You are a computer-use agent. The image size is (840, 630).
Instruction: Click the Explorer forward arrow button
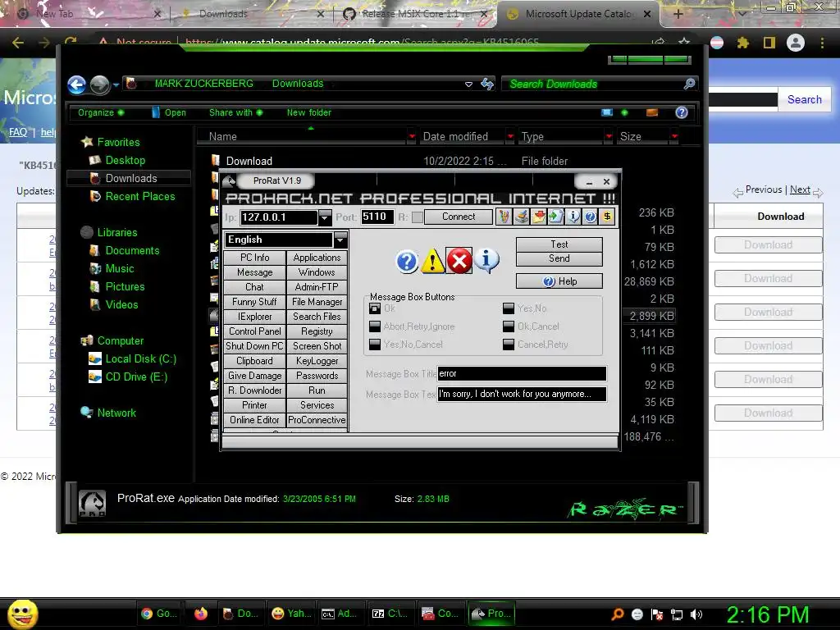coord(99,84)
